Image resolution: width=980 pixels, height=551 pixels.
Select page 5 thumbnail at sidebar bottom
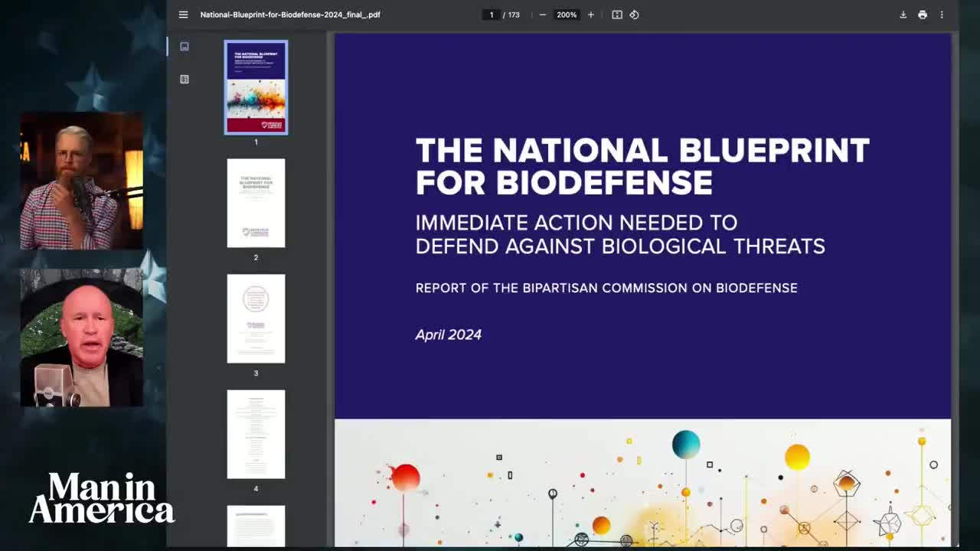coord(256,527)
